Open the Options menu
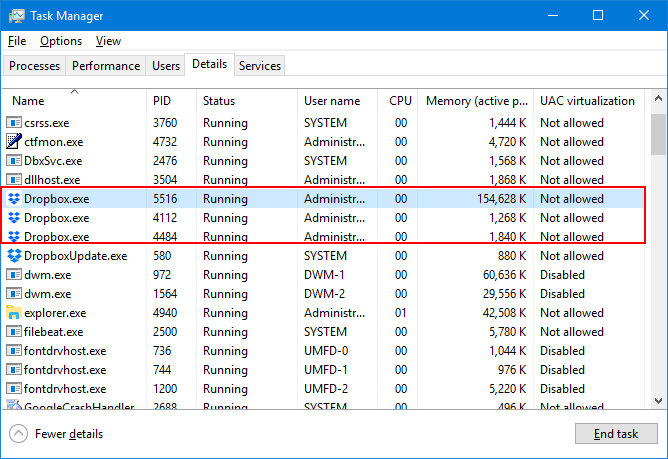Screen dimensions: 668x459 pos(61,41)
